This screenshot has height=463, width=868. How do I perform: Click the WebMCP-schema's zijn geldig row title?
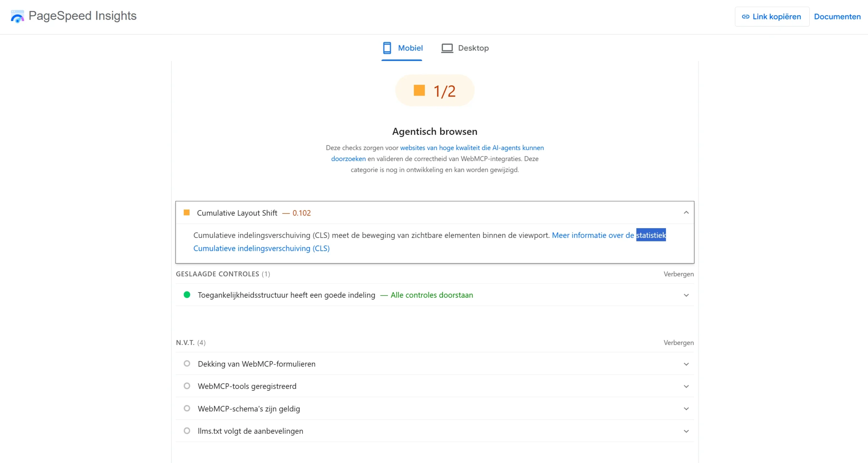pos(249,409)
